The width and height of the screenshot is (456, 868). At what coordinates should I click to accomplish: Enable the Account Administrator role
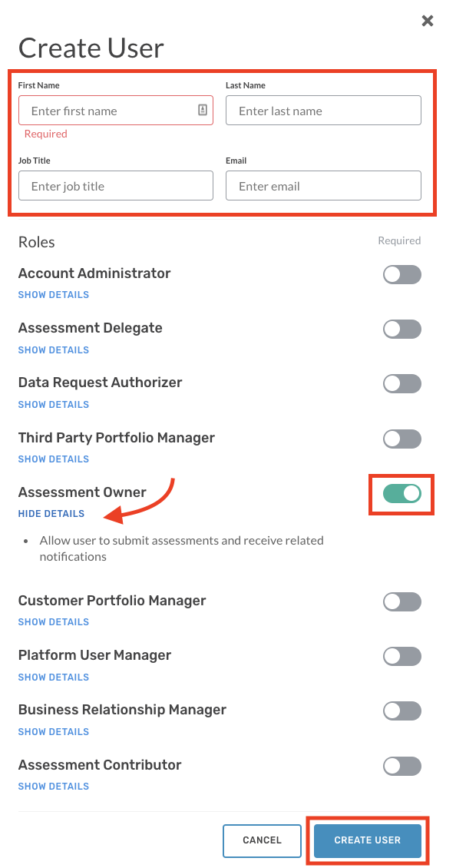pos(401,274)
